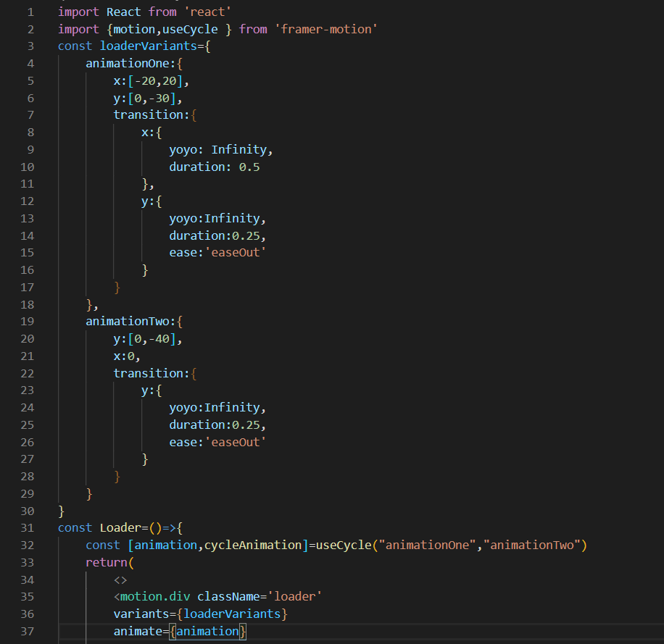Click the duration value 0.5 on line 10
The height and width of the screenshot is (644, 664).
click(249, 167)
